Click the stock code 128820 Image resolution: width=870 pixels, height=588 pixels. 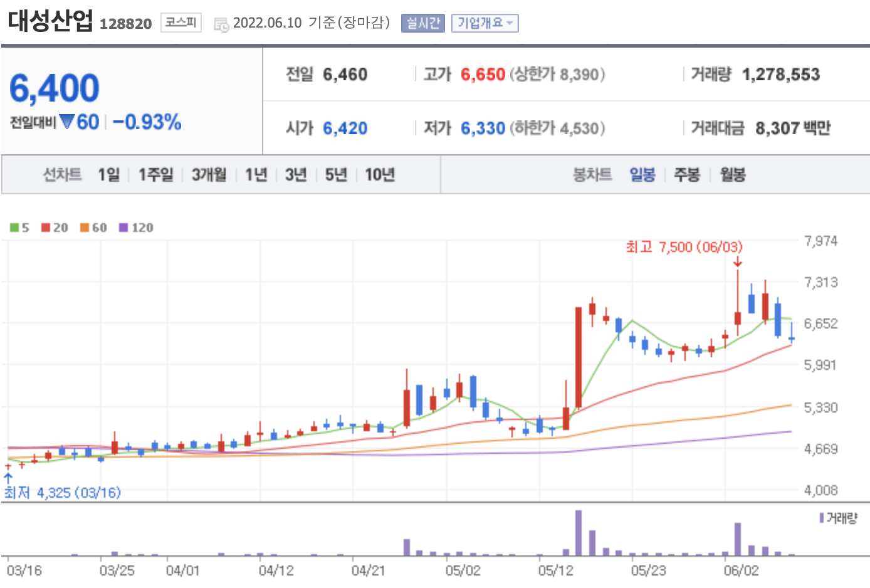tap(125, 24)
